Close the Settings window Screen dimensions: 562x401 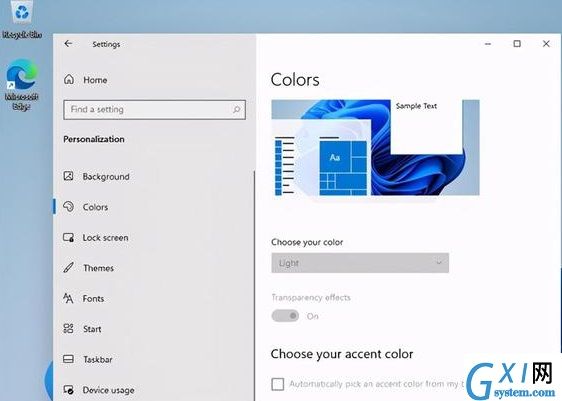click(546, 44)
